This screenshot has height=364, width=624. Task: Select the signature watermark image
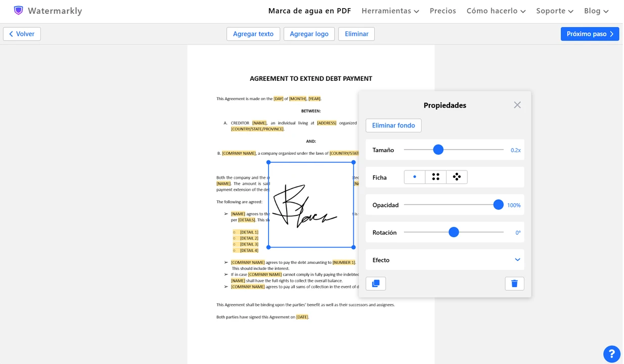[311, 205]
